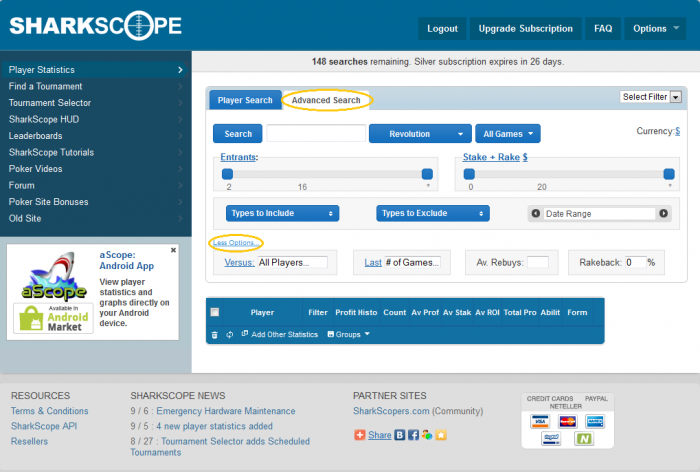Viewport: 700px width, 472px height.
Task: Open the All Games dropdown
Action: 508,134
